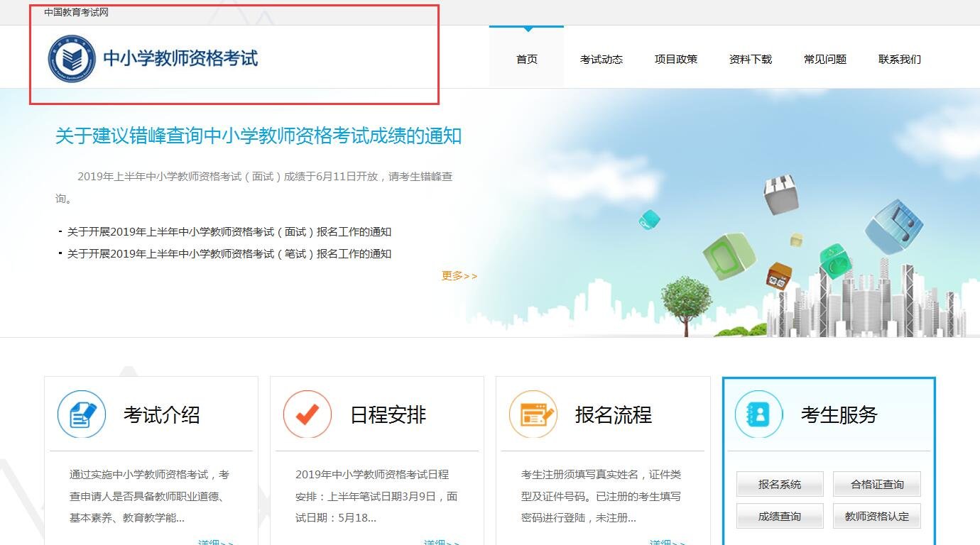Open the 成绩查询 button
The height and width of the screenshot is (545, 980).
[780, 516]
